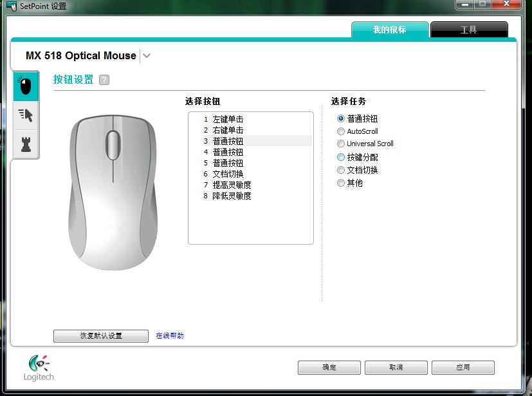Click the Logitech logo

[x=39, y=368]
